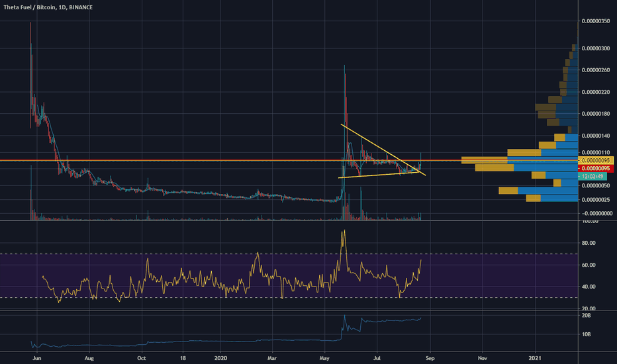Select the 0.00000300 price axis label
The image size is (617, 364).
coord(595,48)
